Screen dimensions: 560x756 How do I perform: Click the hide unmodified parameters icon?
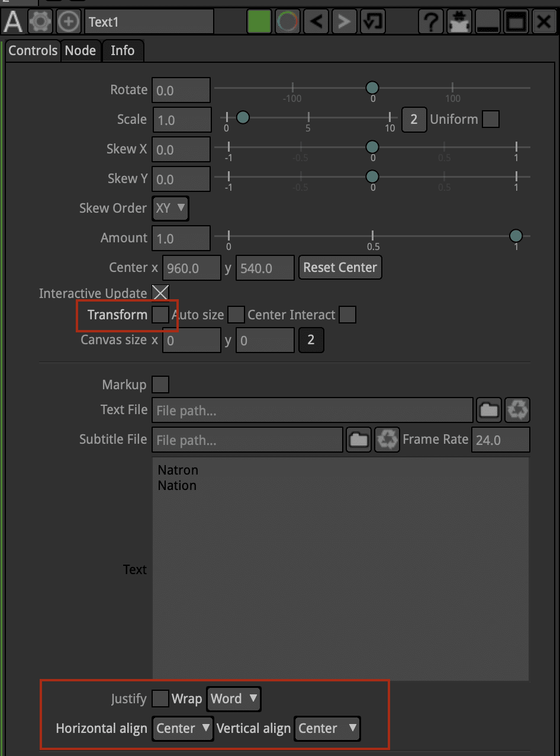pyautogui.click(x=459, y=23)
